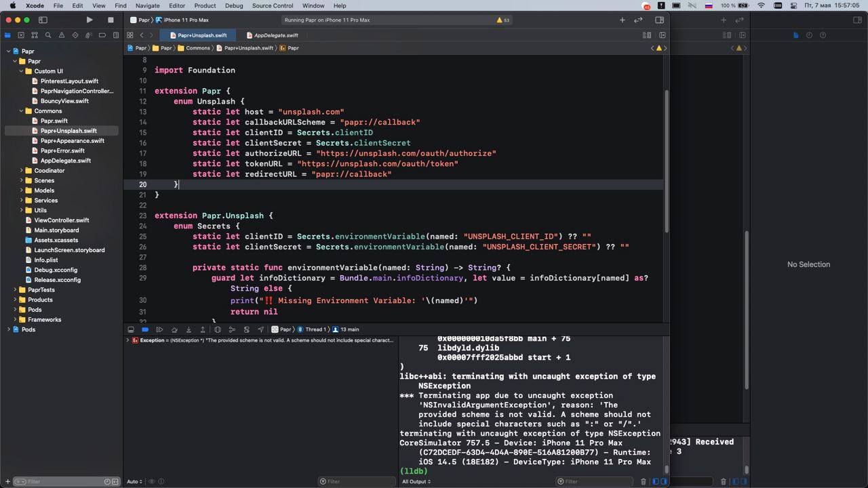
Task: Step into in debugger
Action: coord(189,329)
